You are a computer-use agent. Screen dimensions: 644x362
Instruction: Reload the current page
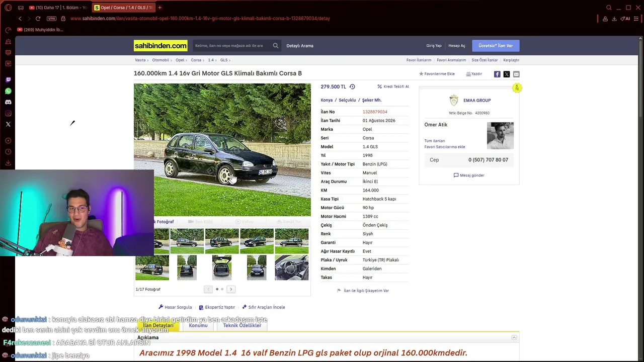tap(38, 19)
